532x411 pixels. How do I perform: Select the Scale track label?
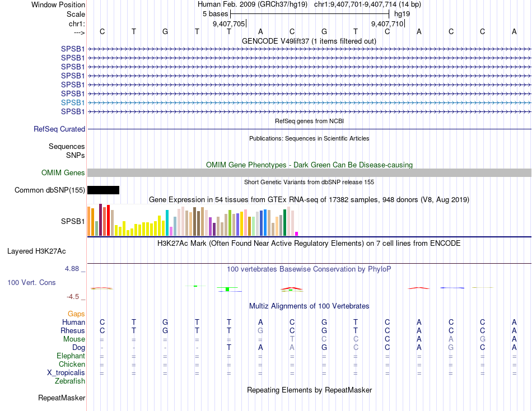76,14
